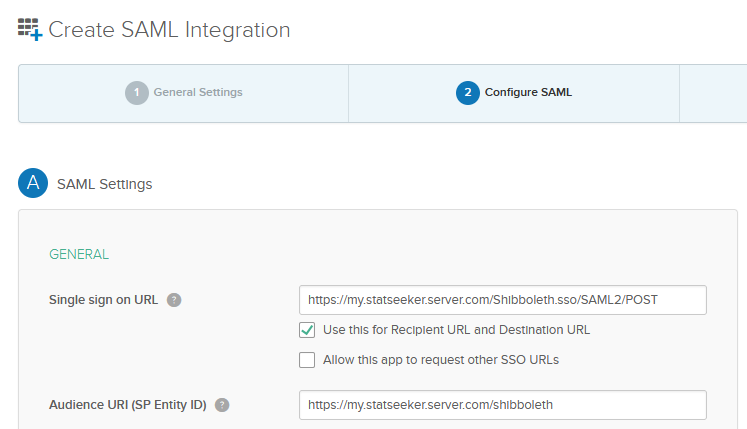
Task: Click the app grid plus icon beside the title
Action: pos(30,30)
